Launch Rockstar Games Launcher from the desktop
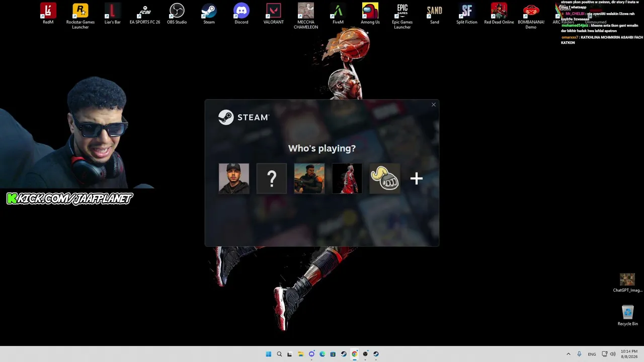The width and height of the screenshot is (644, 362). point(80,16)
